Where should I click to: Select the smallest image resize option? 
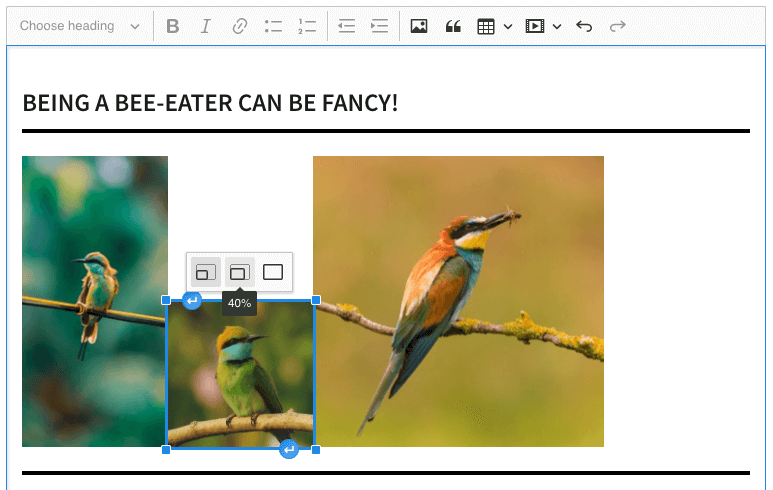coord(205,272)
